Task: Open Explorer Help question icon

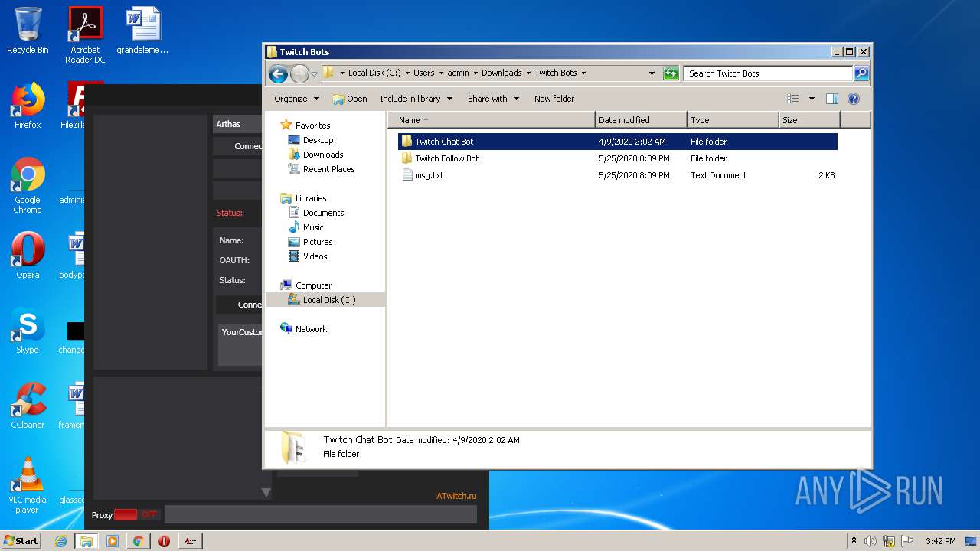Action: click(854, 99)
